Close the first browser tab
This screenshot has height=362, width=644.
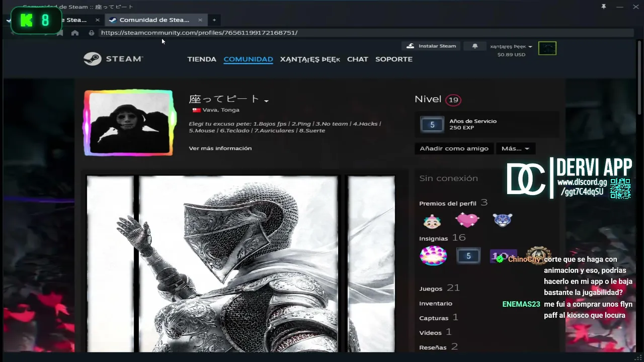[x=98, y=20]
